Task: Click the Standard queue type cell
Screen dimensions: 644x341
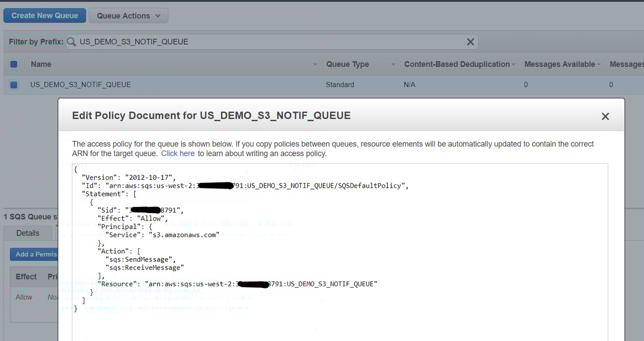Action: (x=339, y=84)
